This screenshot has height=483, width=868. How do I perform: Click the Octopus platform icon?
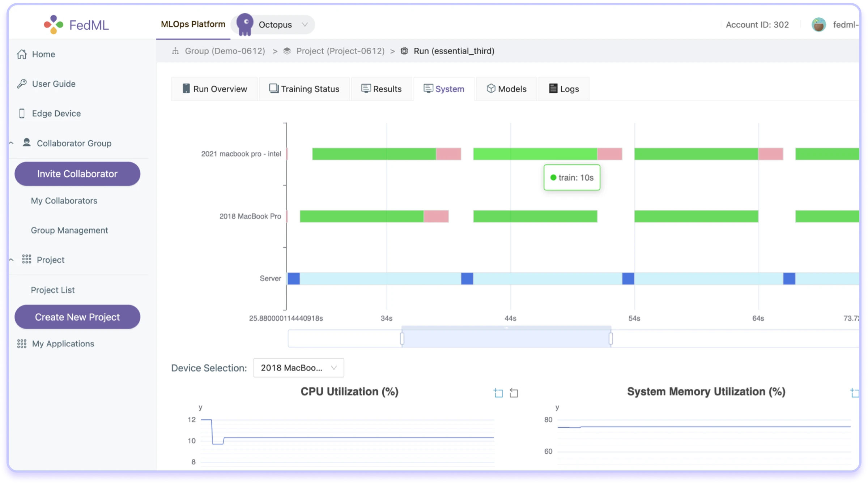pos(245,25)
